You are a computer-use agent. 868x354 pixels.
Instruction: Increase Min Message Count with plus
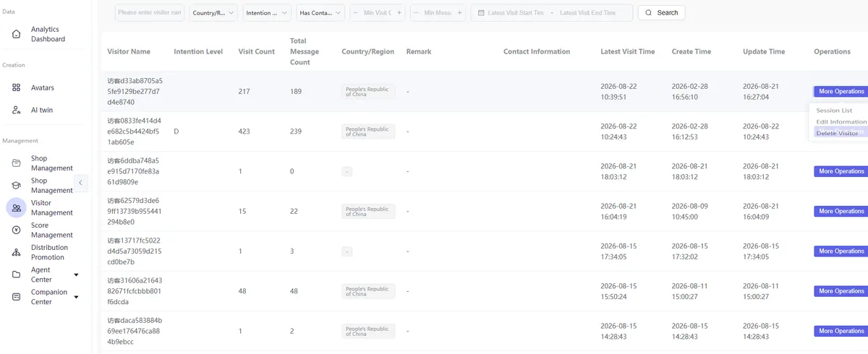click(460, 13)
